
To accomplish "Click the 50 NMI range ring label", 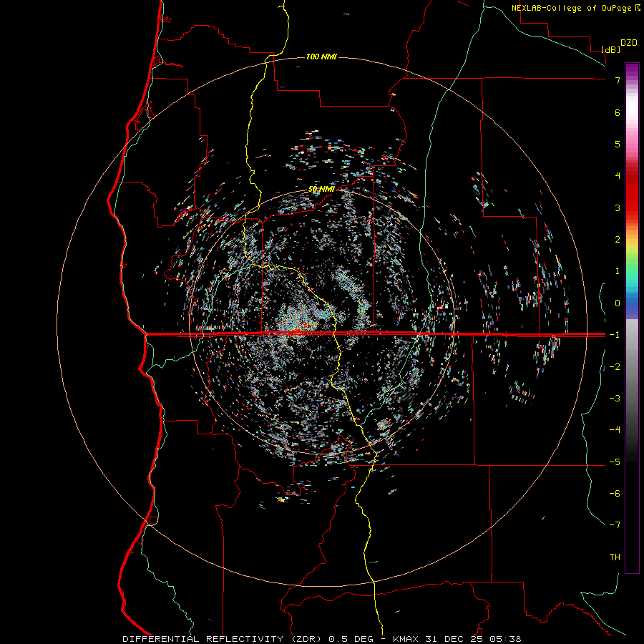I will click(321, 189).
